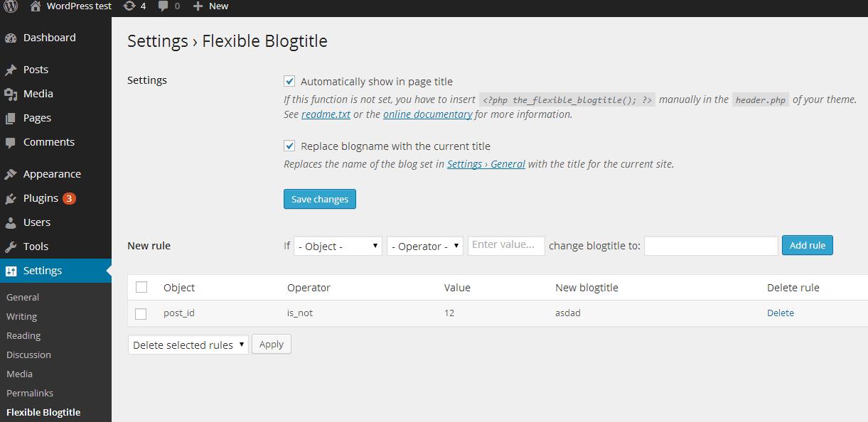The width and height of the screenshot is (868, 422).
Task: Follow the Settings › General link
Action: (486, 164)
